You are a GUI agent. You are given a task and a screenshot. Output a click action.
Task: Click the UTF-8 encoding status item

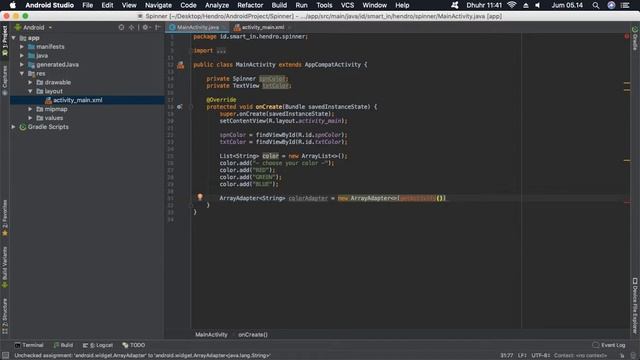tap(540, 356)
